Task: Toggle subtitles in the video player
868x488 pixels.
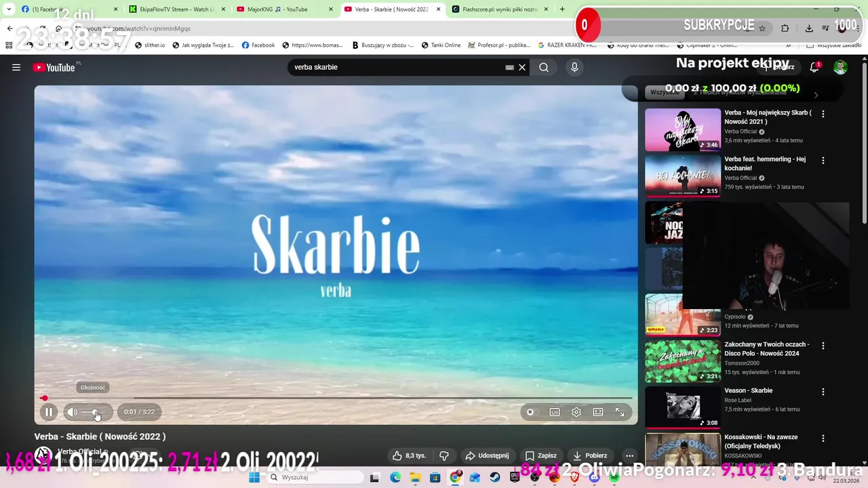Action: (x=555, y=412)
